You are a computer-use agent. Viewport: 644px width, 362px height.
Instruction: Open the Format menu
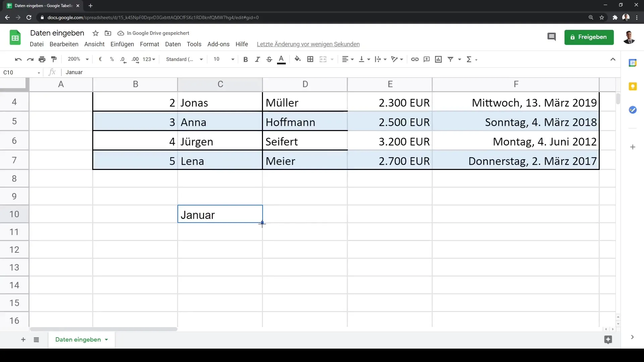[149, 44]
